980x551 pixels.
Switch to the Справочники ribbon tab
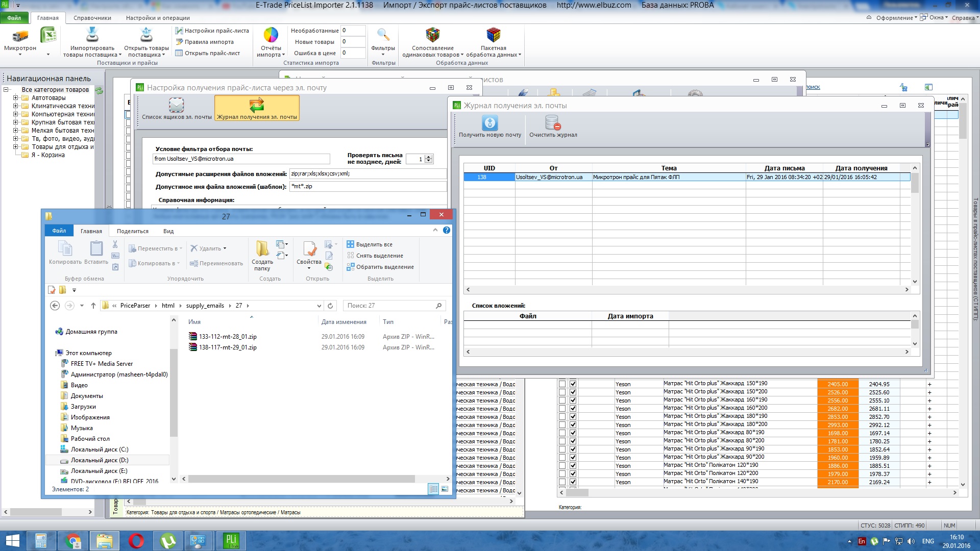(92, 18)
